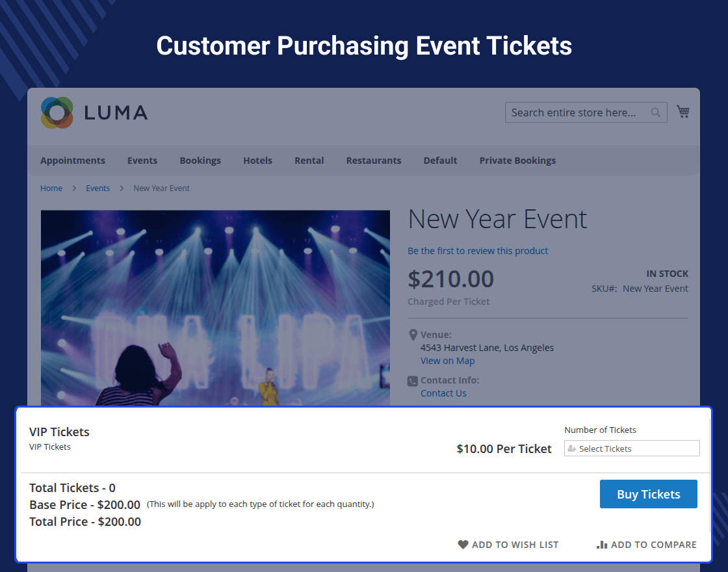Open the Events menu item
The height and width of the screenshot is (572, 728).
pyautogui.click(x=142, y=160)
